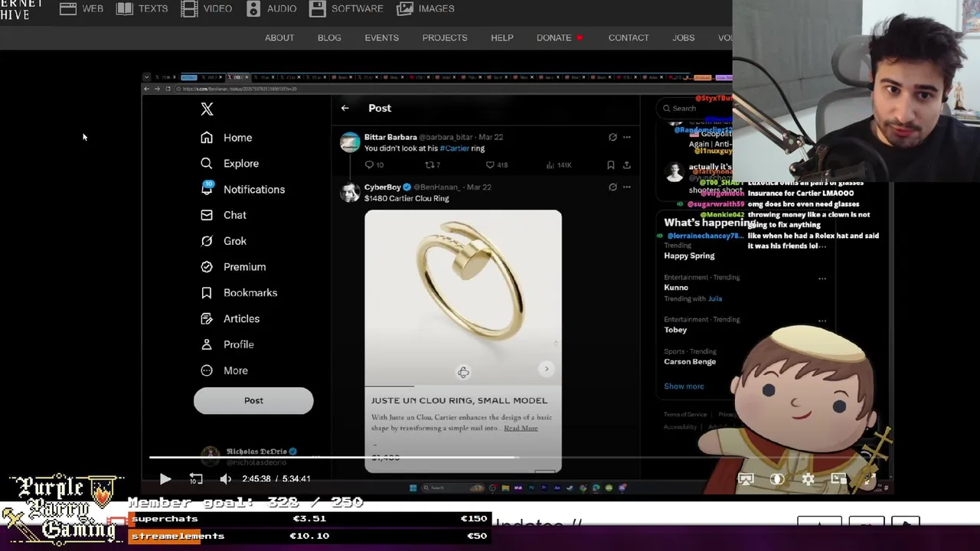Screen dimensions: 980x551
Task: Rewind the video ten seconds
Action: click(196, 479)
